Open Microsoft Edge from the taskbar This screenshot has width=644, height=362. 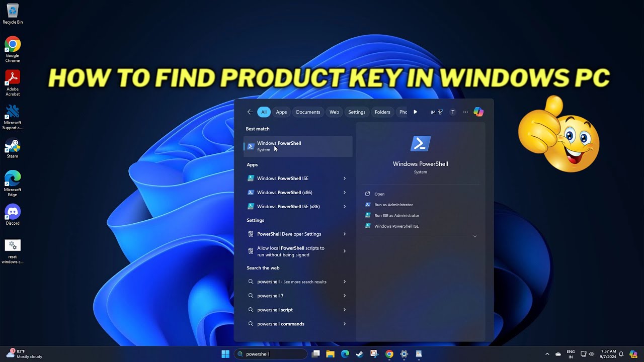click(x=345, y=354)
